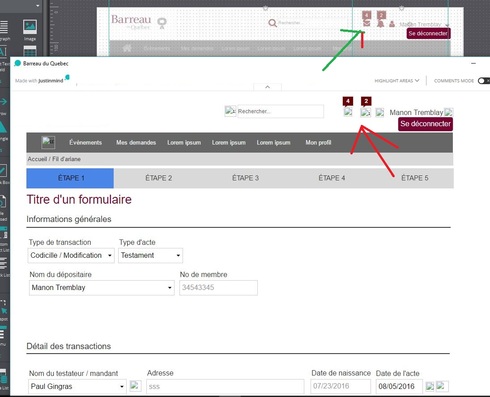
Task: Select the ÉTAPE 2 tab
Action: (x=159, y=178)
